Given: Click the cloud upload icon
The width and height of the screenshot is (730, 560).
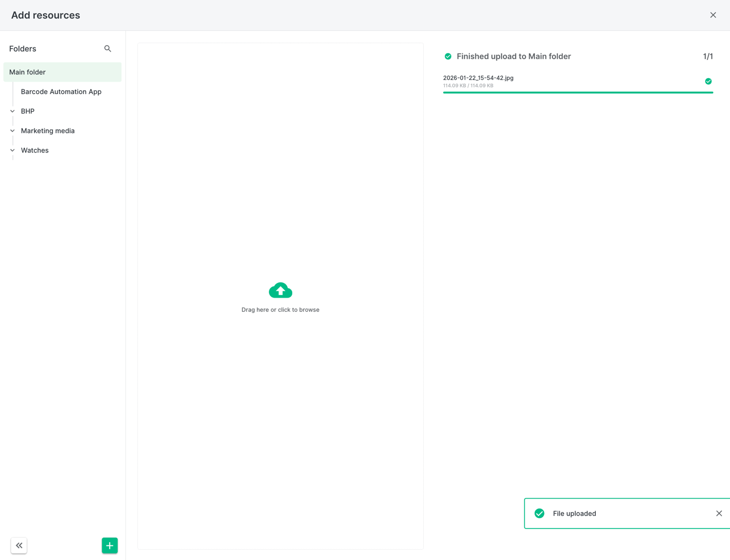Looking at the screenshot, I should (x=280, y=291).
